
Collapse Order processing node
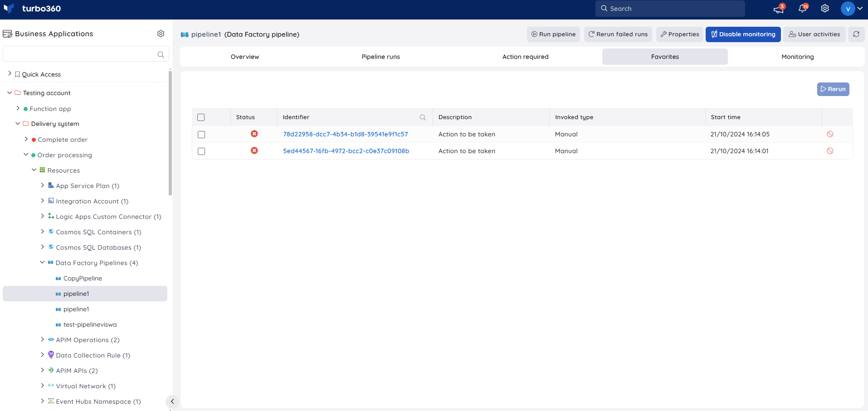(26, 155)
